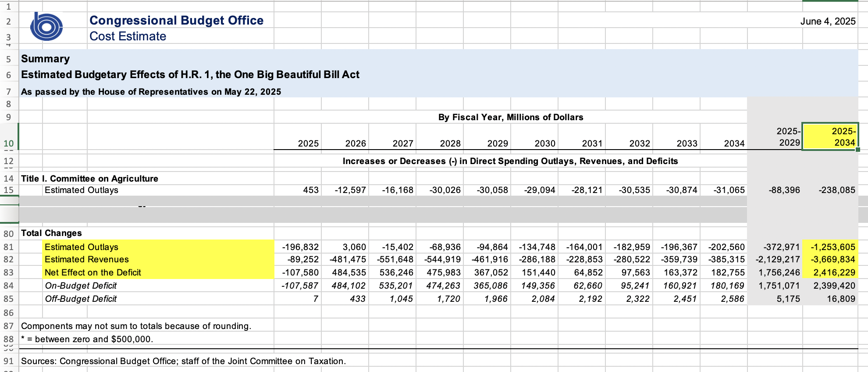Click the 2032 year header cell
This screenshot has width=868, height=372.
(x=629, y=137)
